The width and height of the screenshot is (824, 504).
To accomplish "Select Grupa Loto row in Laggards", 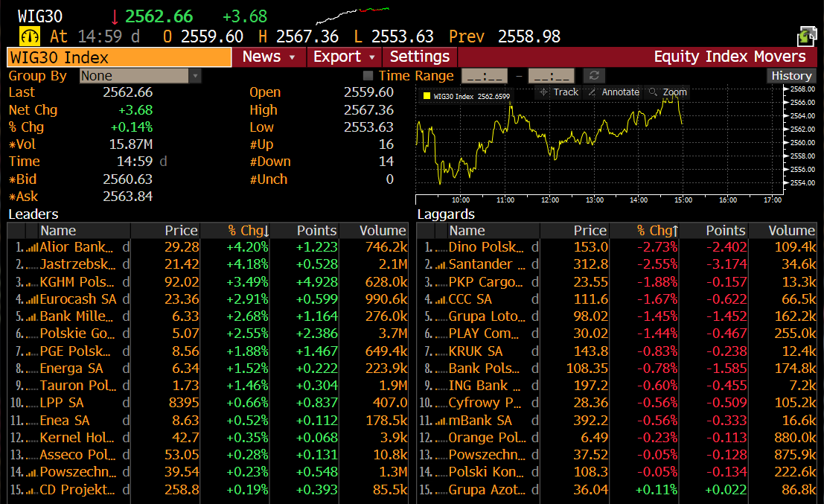I will coord(617,316).
